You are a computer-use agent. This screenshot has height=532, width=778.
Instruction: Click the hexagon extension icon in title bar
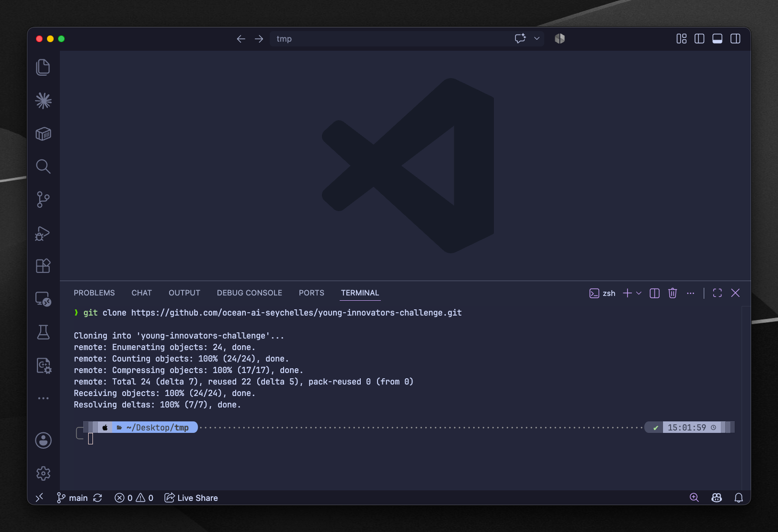560,38
